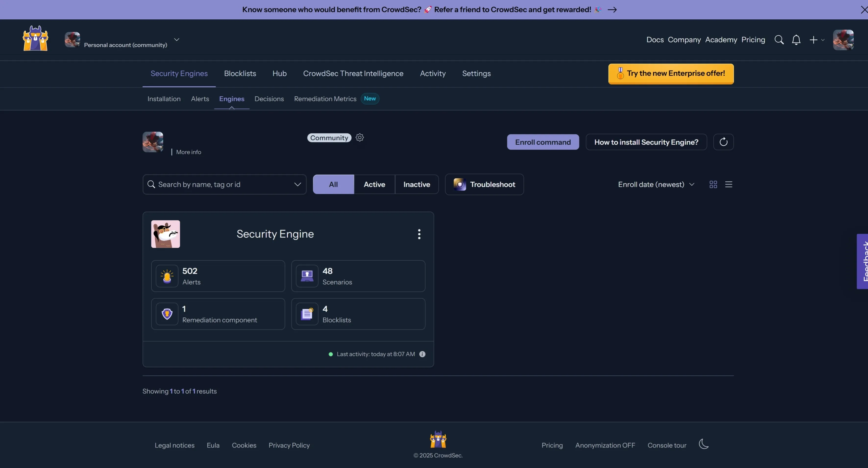Click the Enroll command button

(543, 142)
